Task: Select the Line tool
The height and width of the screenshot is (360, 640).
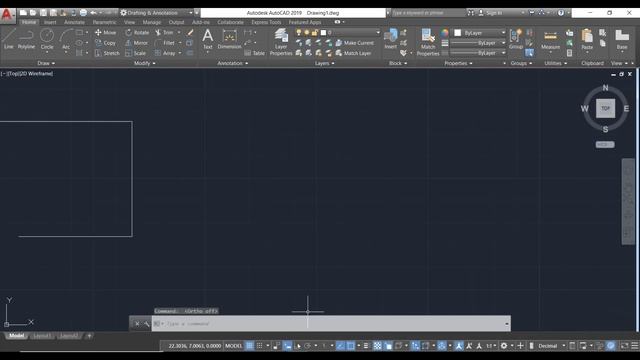Action: 9,39
